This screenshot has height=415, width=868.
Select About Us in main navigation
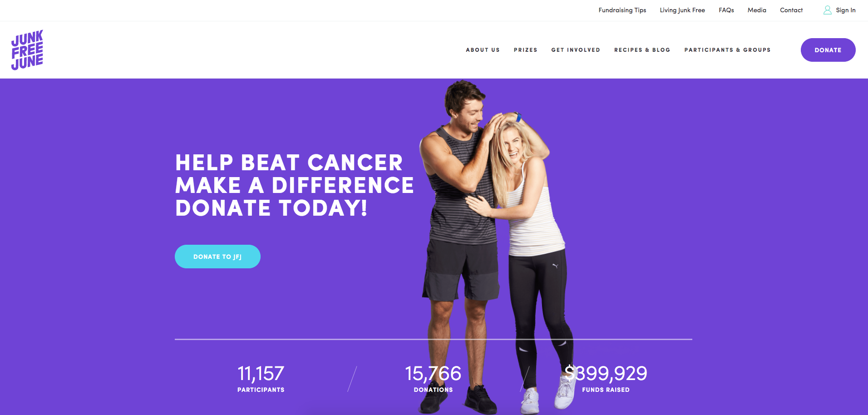[483, 50]
